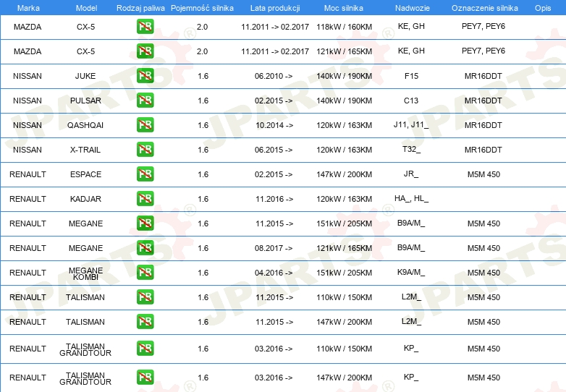Open the fuel icon for Renault Kadjar
The width and height of the screenshot is (566, 392).
pyautogui.click(x=145, y=199)
